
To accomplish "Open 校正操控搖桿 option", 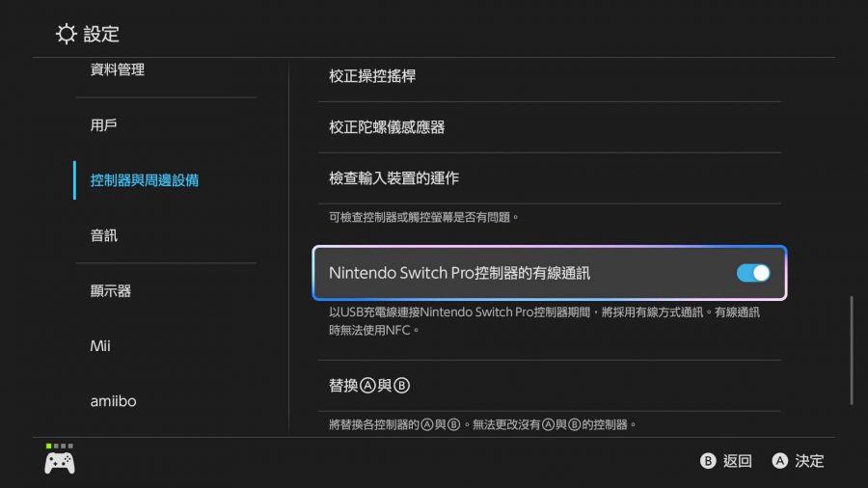I will pos(550,76).
